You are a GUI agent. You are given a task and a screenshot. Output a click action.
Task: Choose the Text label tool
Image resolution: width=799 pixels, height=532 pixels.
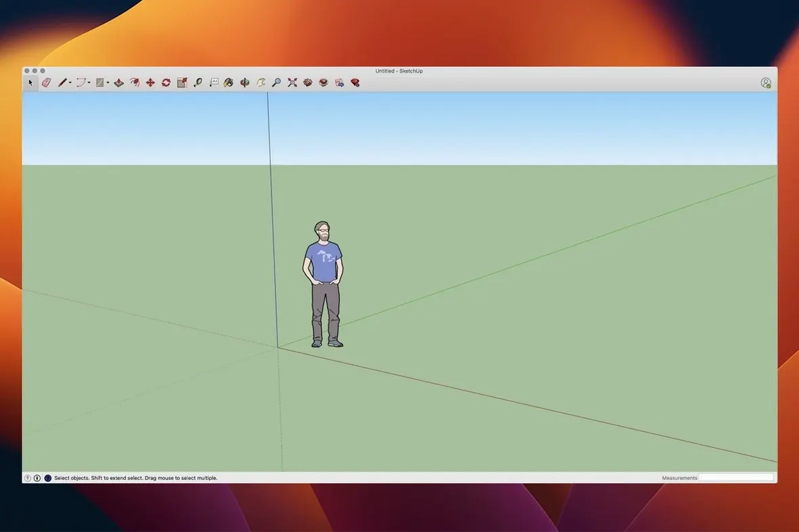coord(213,83)
